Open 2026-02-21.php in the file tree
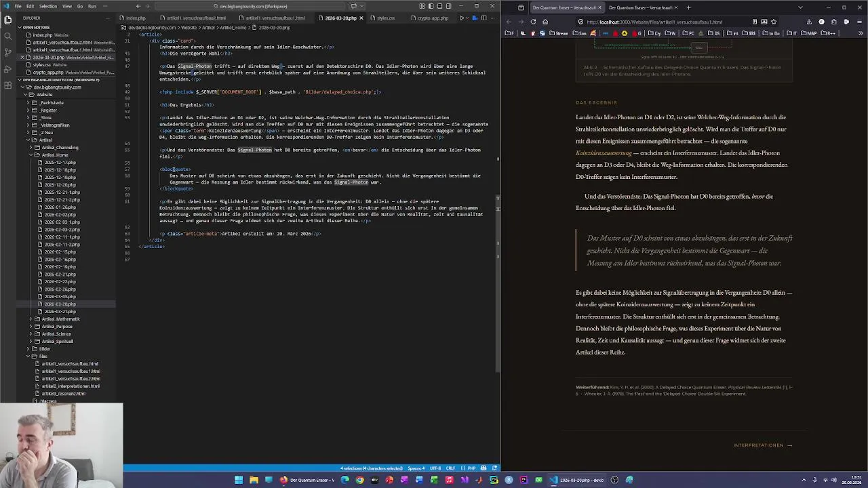Image resolution: width=868 pixels, height=488 pixels. pos(60,274)
